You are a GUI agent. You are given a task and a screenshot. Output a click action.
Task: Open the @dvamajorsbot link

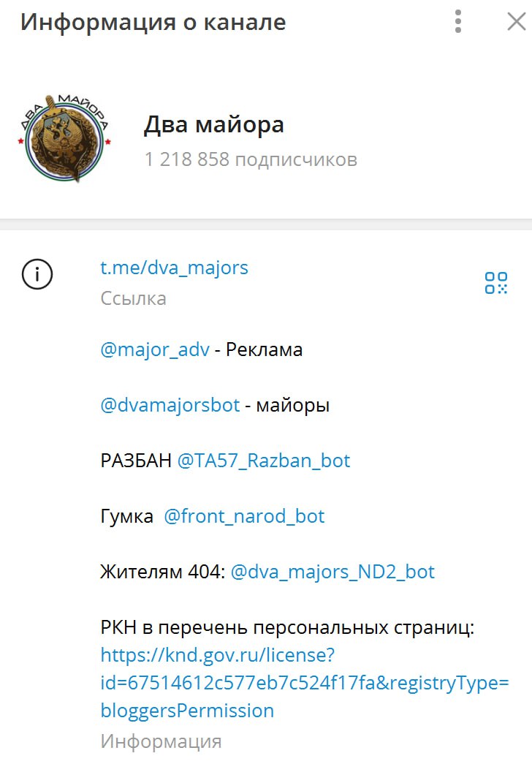click(170, 405)
